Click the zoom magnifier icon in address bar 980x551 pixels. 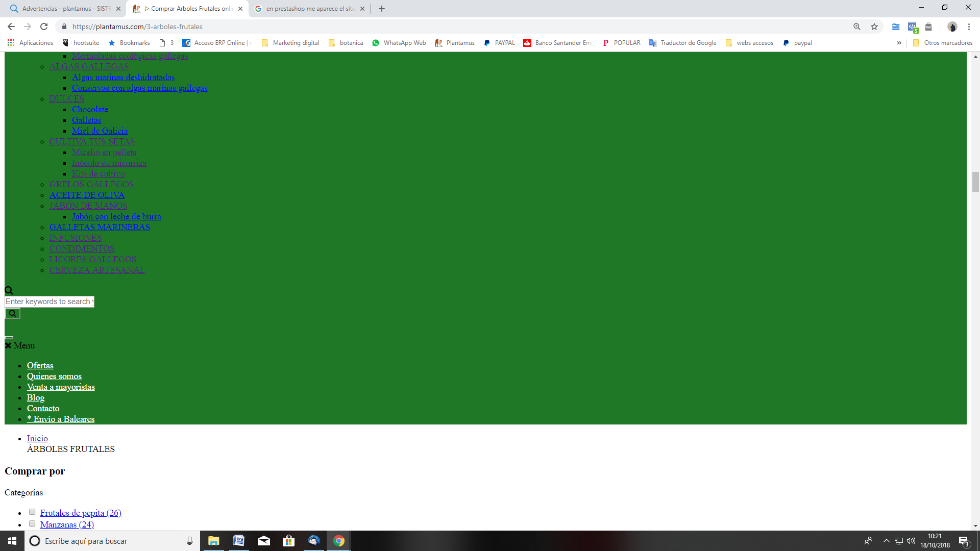857,27
